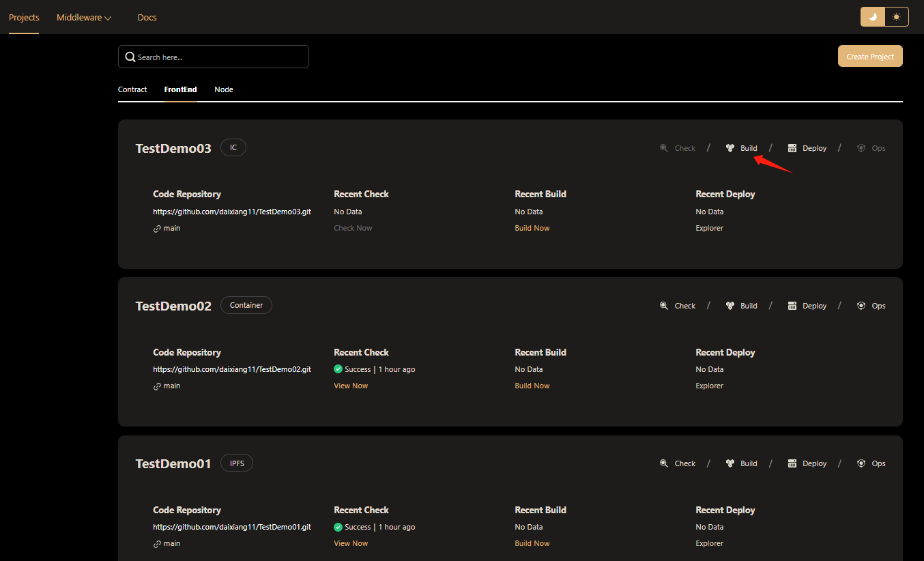The image size is (924, 561).
Task: Open the Docs menu item
Action: point(147,18)
